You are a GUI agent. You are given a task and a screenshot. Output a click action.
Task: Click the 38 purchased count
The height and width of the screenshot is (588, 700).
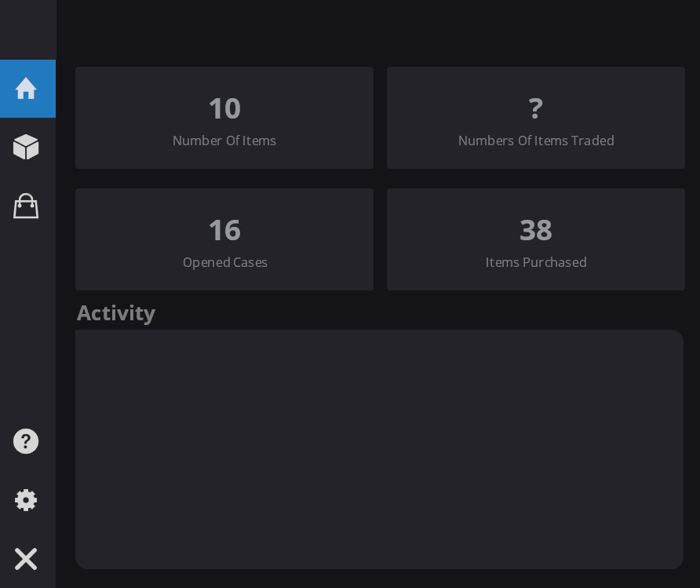coord(536,229)
